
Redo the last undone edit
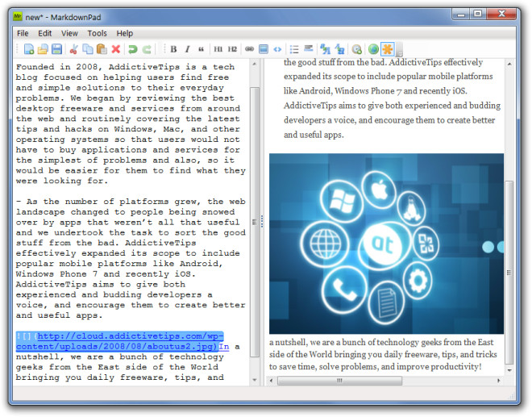point(147,49)
